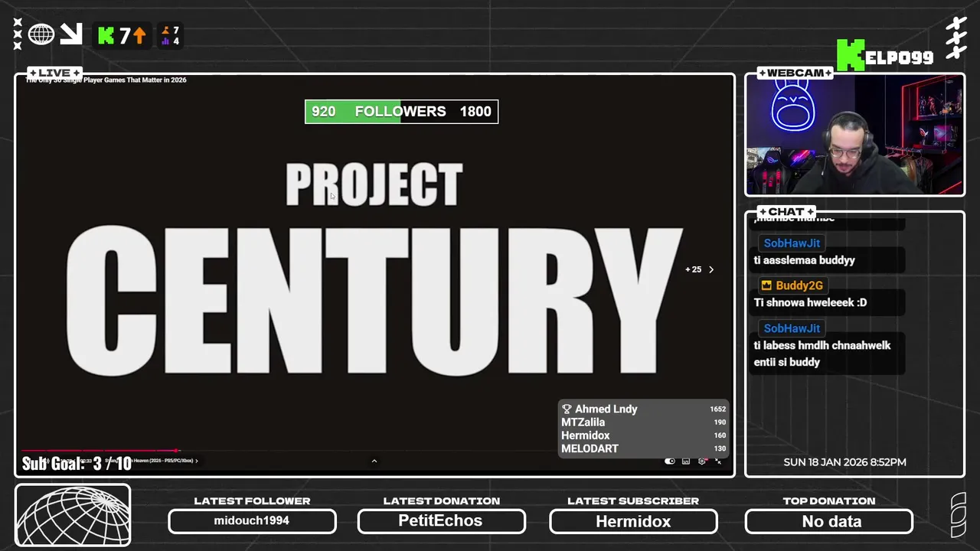Image resolution: width=980 pixels, height=551 pixels.
Task: Click the neon bunny sign in webcam
Action: tap(793, 105)
